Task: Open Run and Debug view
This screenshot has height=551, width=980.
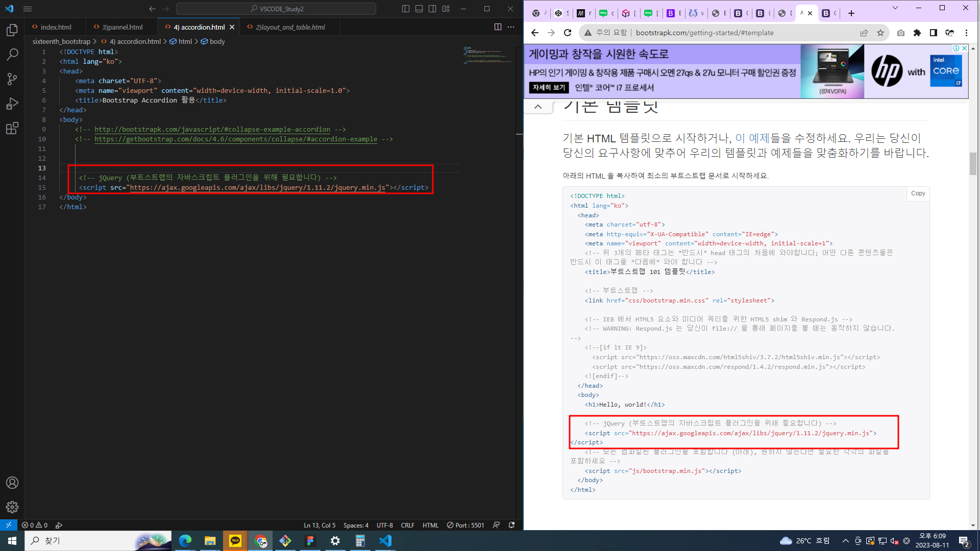Action: tap(12, 104)
